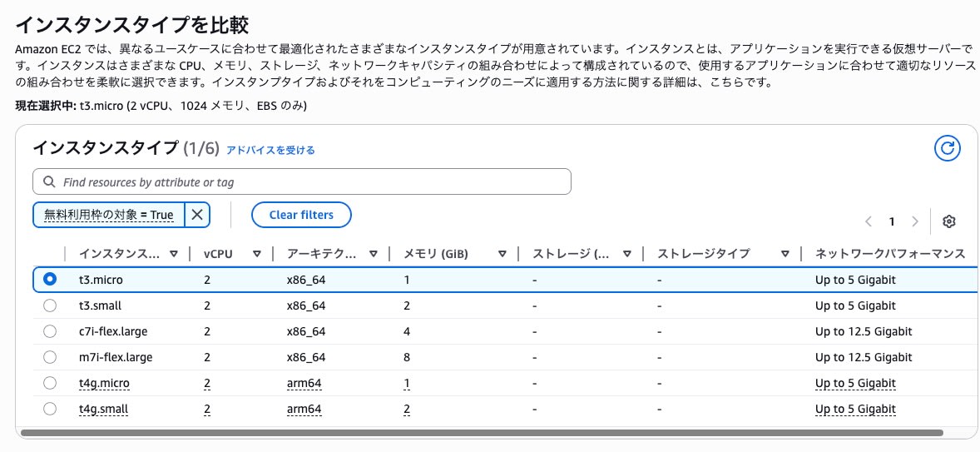
Task: Click the t4g.small instance name
Action: click(x=103, y=410)
